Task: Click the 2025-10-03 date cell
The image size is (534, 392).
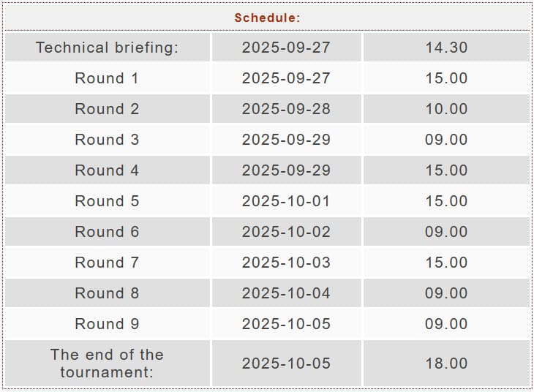Action: click(x=286, y=263)
